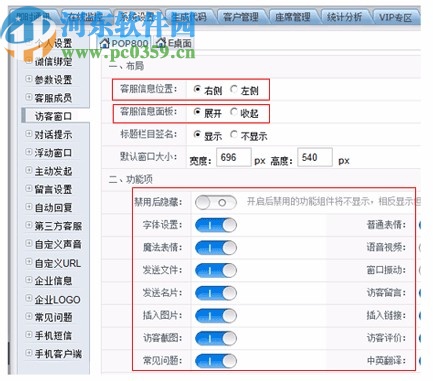The image size is (433, 381).
Task: Go to the VIP专区 tab
Action: click(x=396, y=17)
